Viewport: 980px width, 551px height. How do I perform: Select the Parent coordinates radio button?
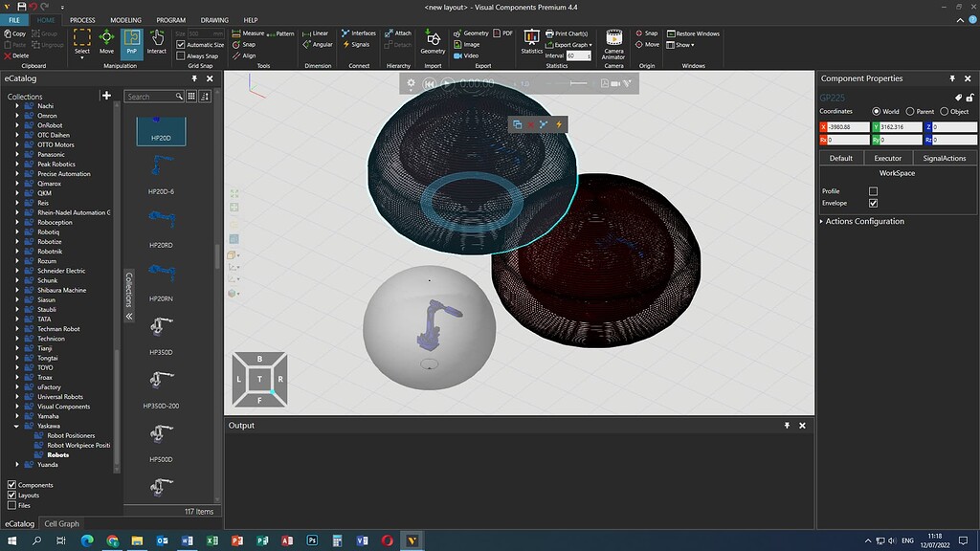[x=909, y=111]
